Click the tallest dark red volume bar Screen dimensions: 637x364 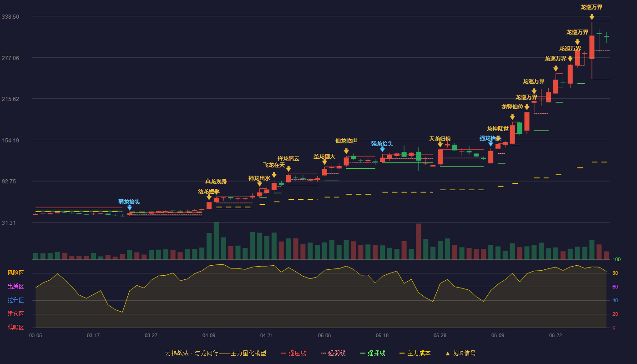pyautogui.click(x=418, y=242)
